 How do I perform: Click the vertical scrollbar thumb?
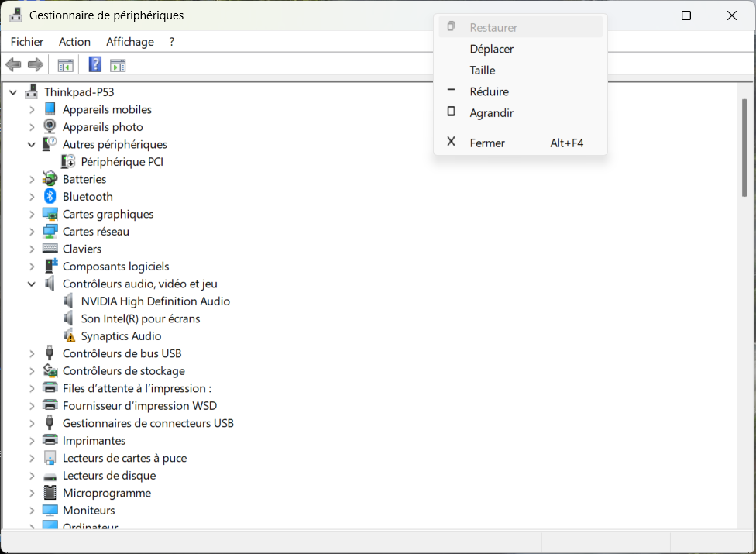[x=744, y=147]
